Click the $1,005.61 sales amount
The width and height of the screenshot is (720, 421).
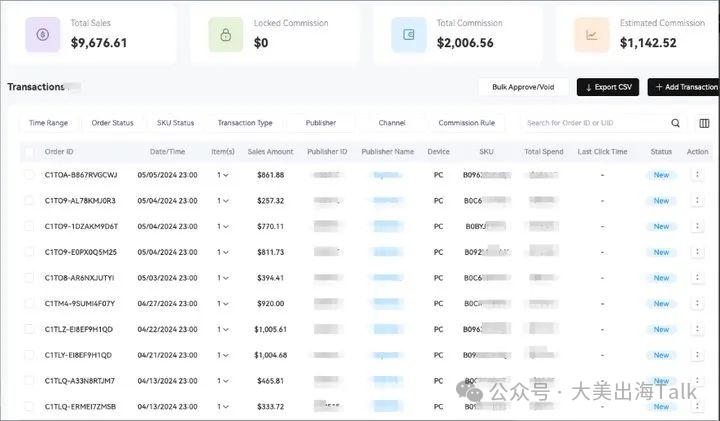click(x=270, y=329)
